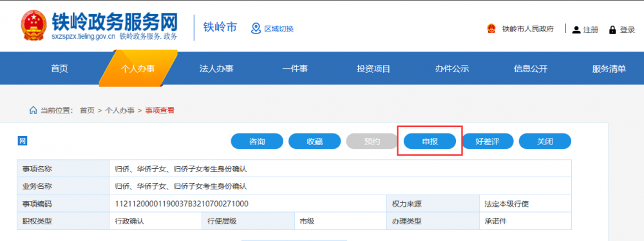
Task: Open the 投资项目 navigation tab
Action: coord(374,69)
